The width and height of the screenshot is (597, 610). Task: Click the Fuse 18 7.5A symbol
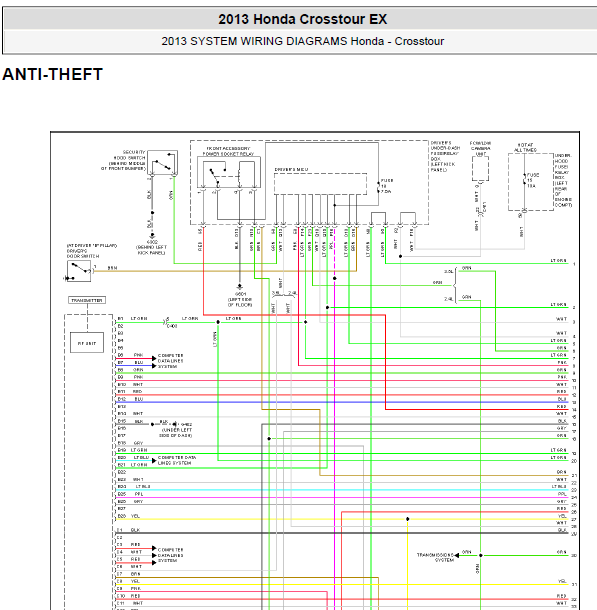tap(378, 187)
